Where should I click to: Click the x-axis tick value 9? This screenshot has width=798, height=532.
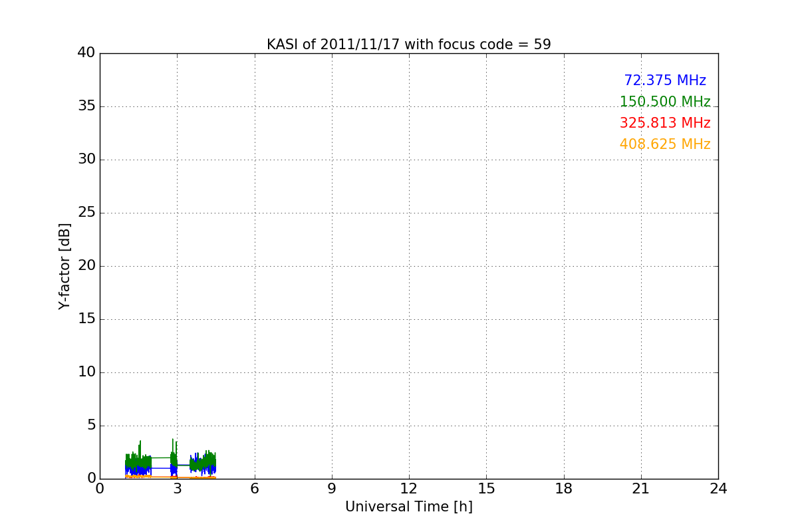coord(332,489)
